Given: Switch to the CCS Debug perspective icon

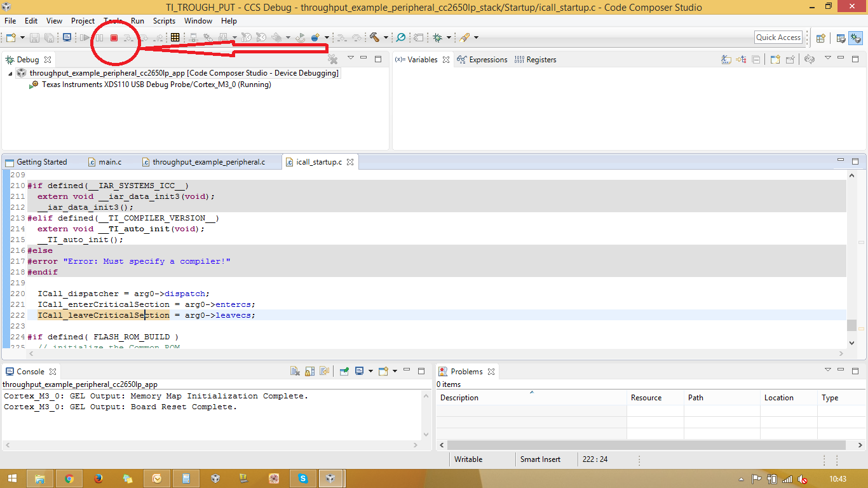Looking at the screenshot, I should (856, 38).
